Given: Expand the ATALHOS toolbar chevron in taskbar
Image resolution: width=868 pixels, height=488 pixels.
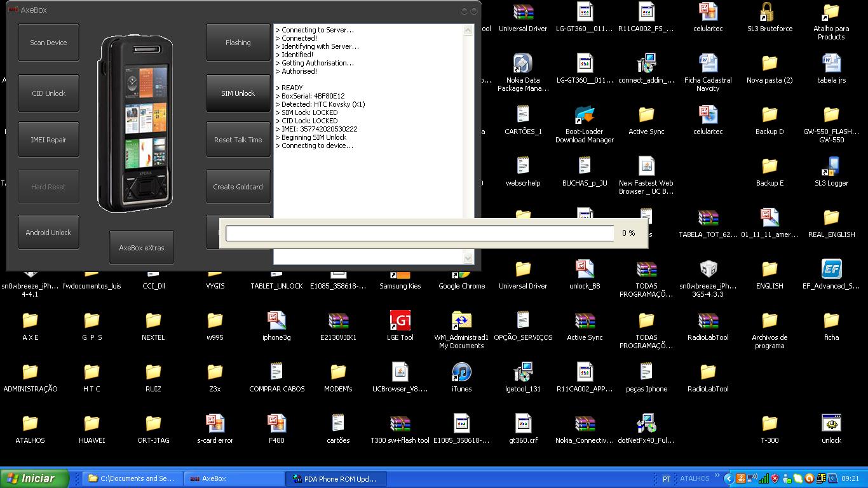Looking at the screenshot, I should click(x=717, y=476).
